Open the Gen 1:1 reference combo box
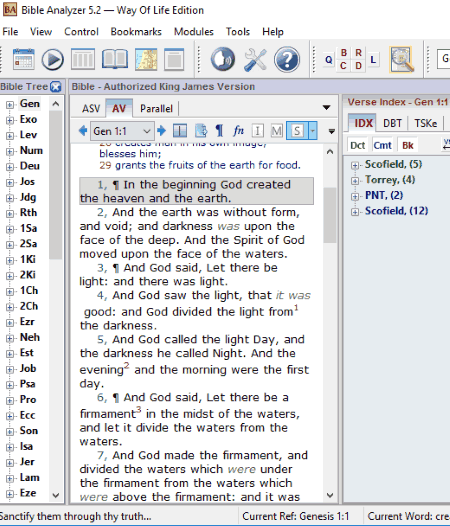This screenshot has height=526, width=450. point(122,131)
